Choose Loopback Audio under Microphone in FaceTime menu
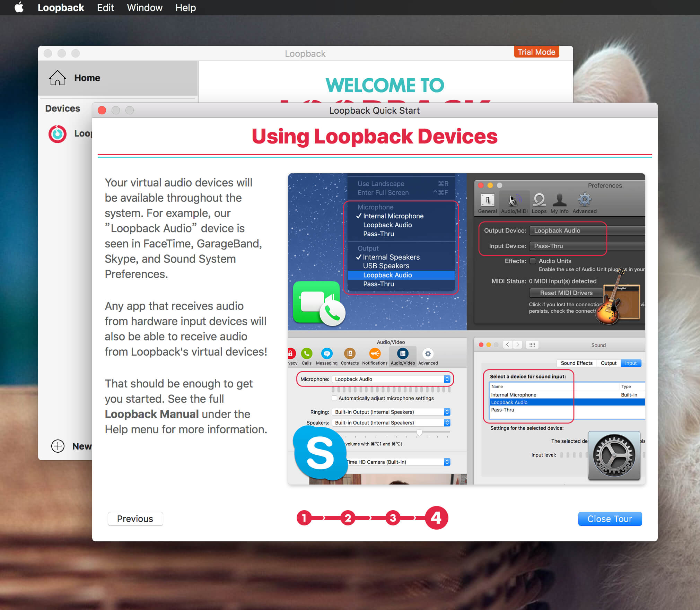Screen dimensions: 700x610 tap(401, 225)
